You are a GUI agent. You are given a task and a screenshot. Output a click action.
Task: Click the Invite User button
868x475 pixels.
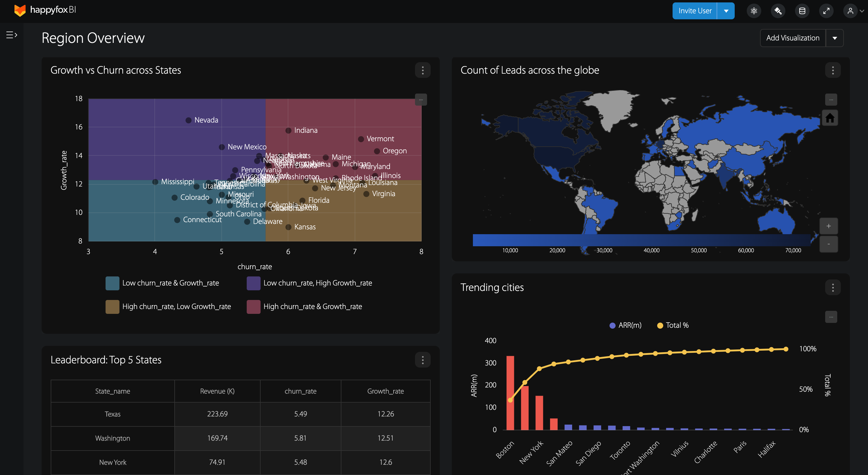point(695,11)
